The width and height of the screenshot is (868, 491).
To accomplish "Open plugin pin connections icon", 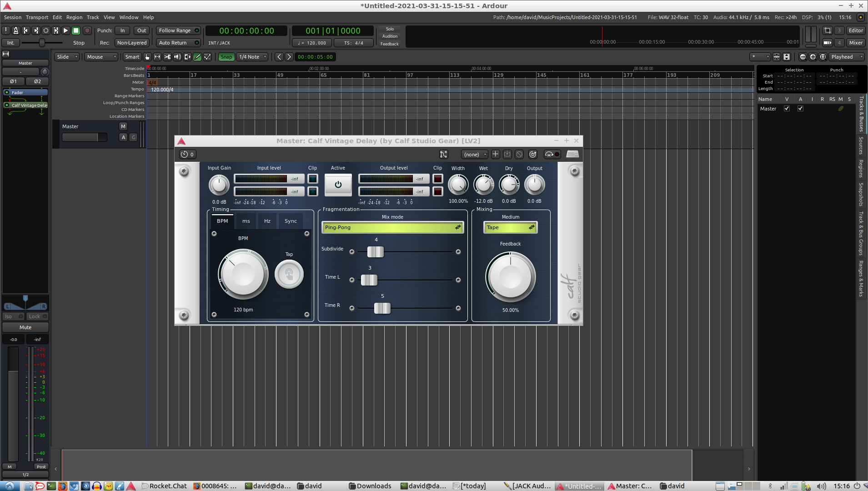I will (x=443, y=155).
